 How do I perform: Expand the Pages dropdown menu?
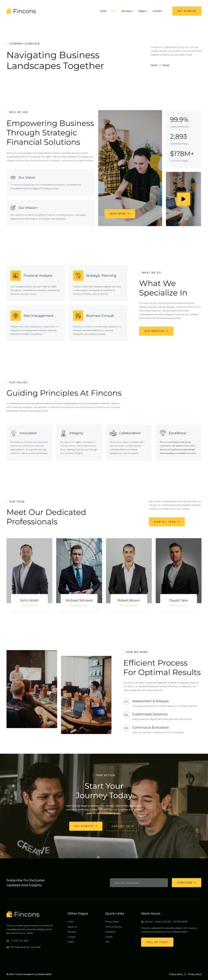143,11
